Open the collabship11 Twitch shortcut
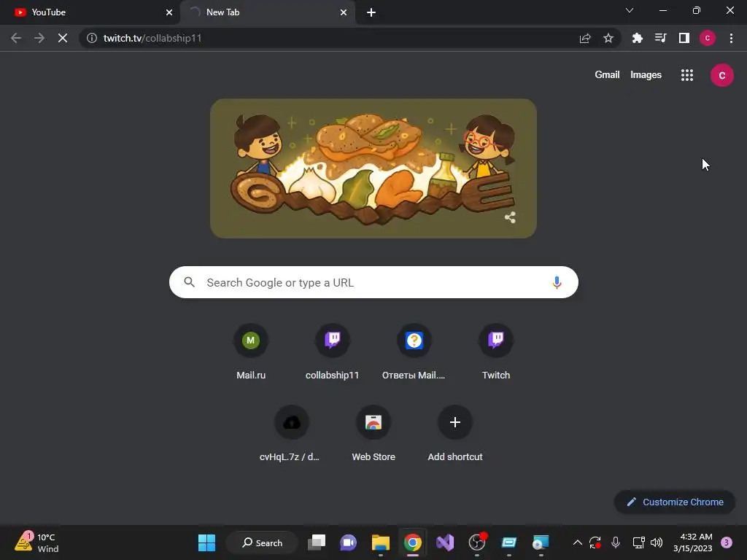 tap(332, 351)
